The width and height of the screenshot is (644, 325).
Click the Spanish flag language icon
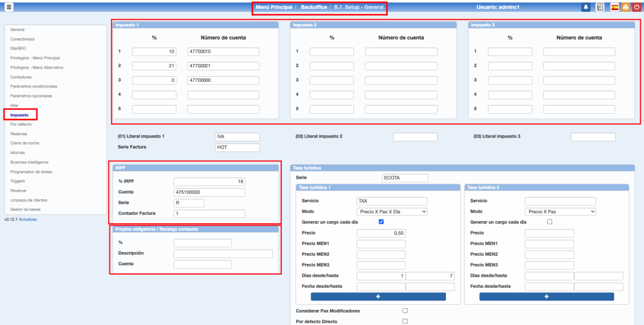614,7
